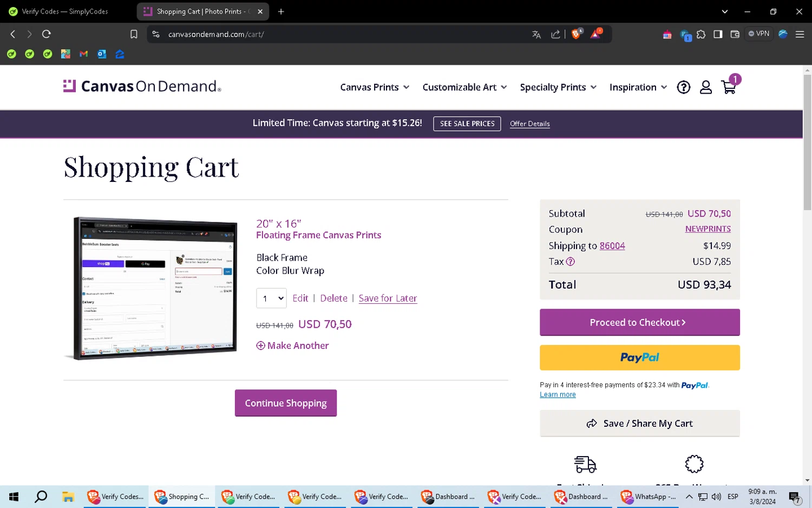Click the Canvas On Demand logo
Image resolution: width=812 pixels, height=508 pixels.
click(142, 86)
